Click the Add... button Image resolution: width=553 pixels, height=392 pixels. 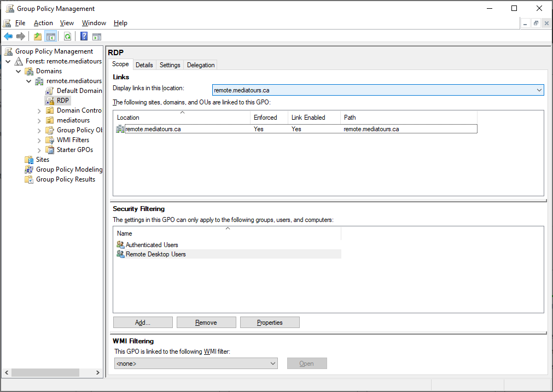click(x=143, y=322)
